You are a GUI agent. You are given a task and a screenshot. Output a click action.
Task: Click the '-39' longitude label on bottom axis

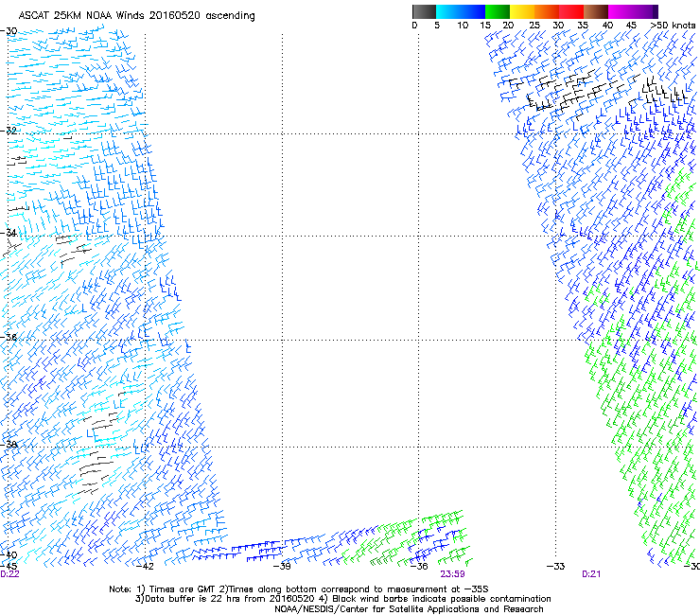pos(282,567)
